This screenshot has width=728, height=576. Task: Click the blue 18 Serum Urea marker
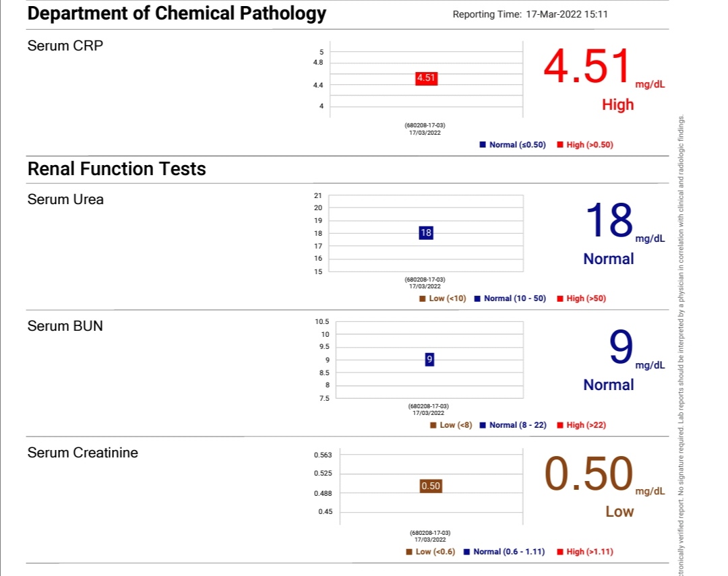coord(426,232)
